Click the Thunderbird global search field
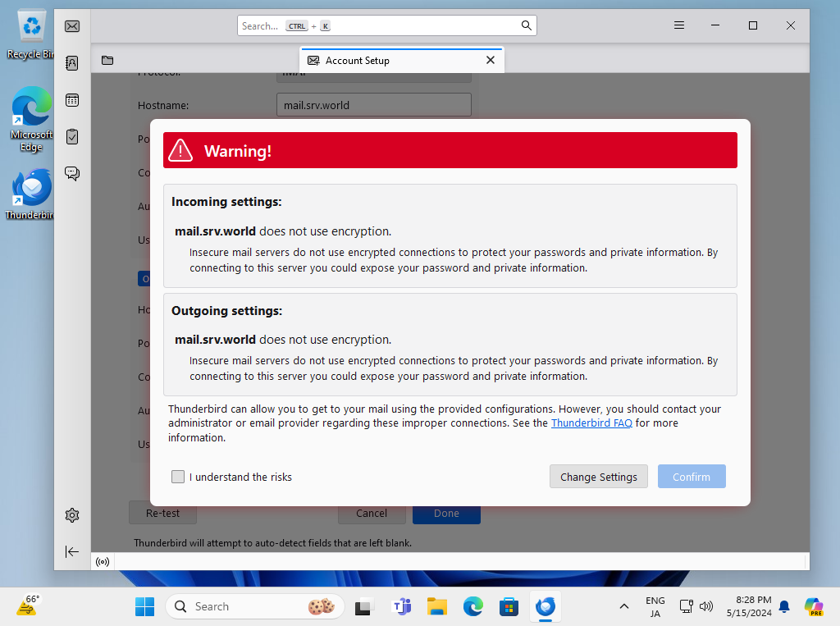Viewport: 840px width, 626px height. [x=386, y=25]
